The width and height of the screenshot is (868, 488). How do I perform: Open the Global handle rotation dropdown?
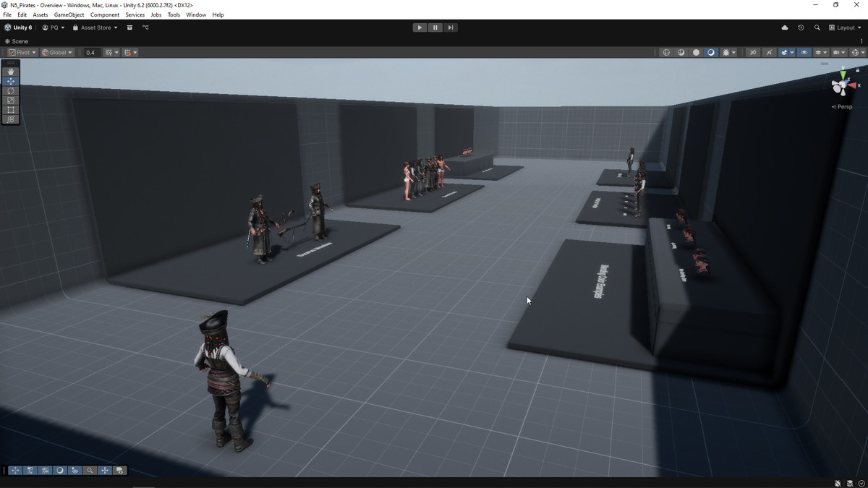[x=57, y=53]
